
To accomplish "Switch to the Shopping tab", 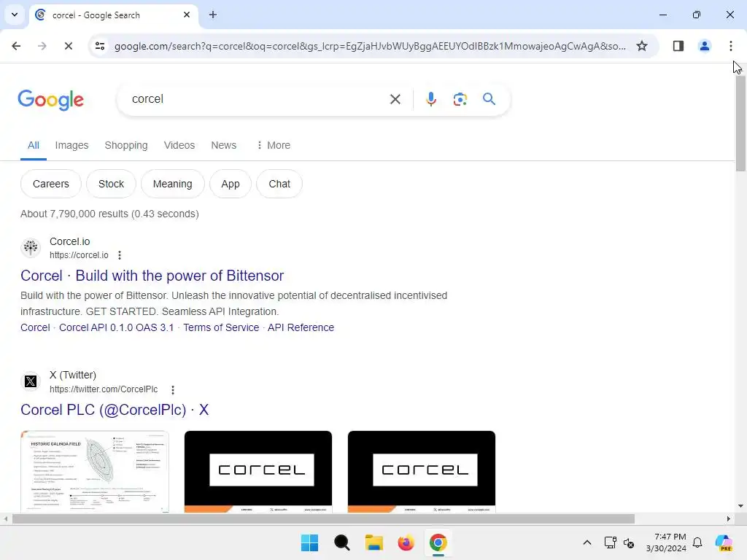I will [126, 145].
